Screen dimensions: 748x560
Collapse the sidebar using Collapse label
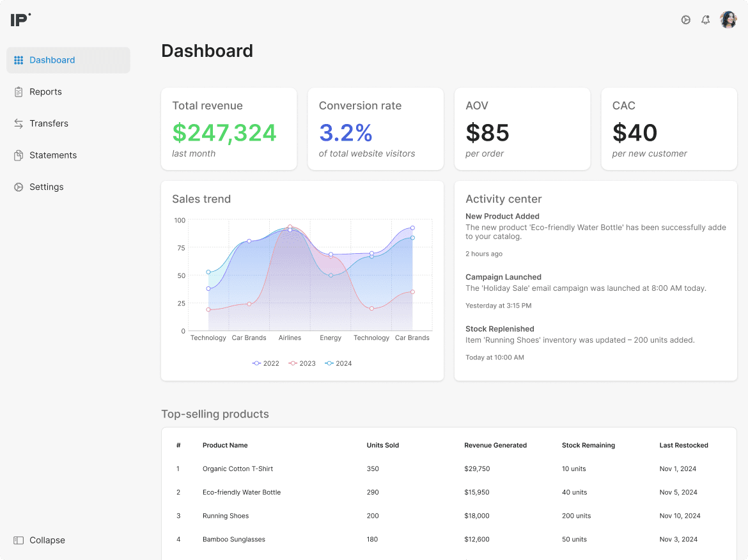coord(47,540)
